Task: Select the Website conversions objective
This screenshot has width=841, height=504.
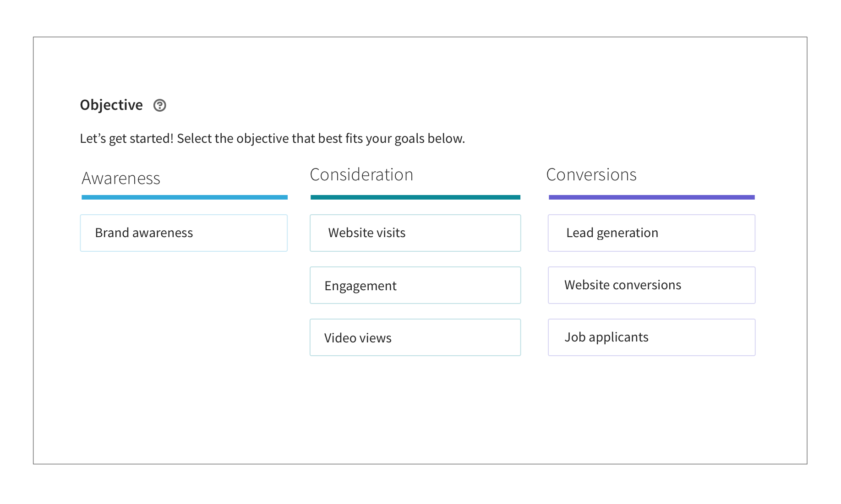Action: tap(651, 285)
